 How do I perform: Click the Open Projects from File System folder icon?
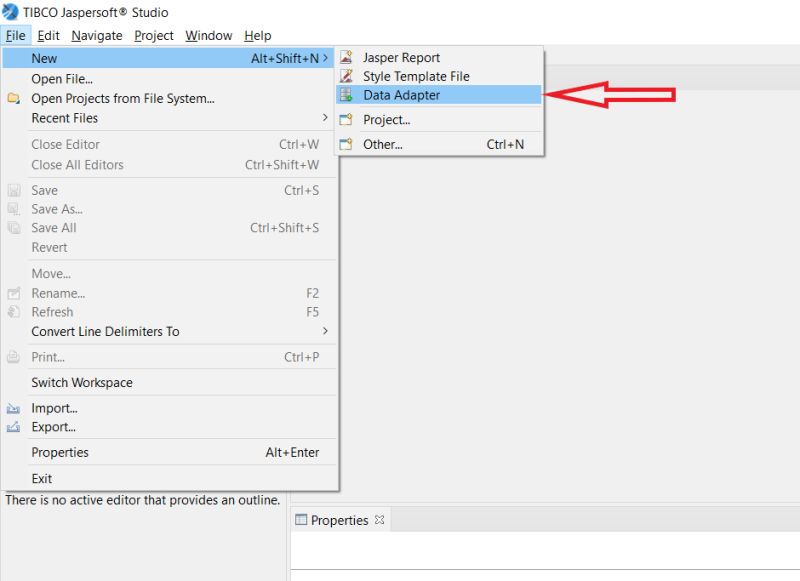(13, 98)
